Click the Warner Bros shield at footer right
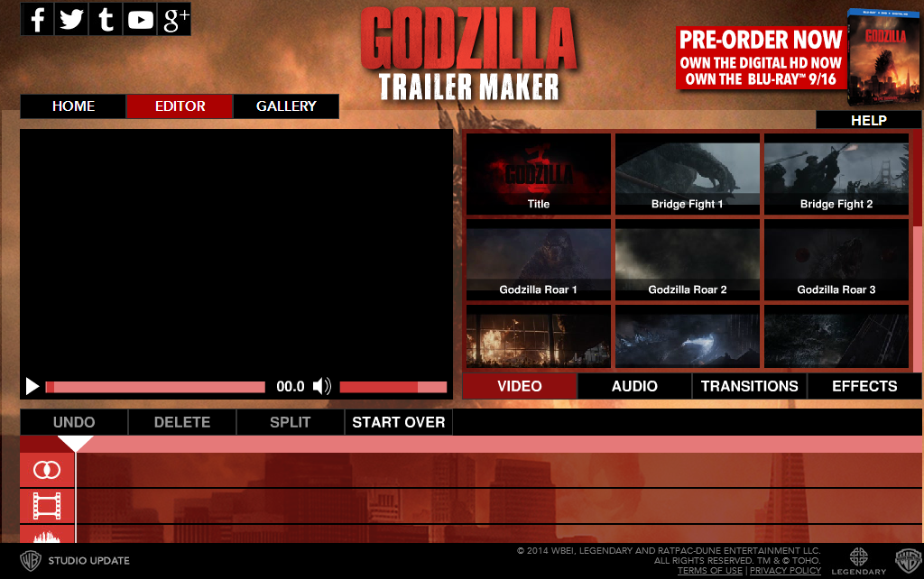Image resolution: width=924 pixels, height=579 pixels. pyautogui.click(x=909, y=561)
